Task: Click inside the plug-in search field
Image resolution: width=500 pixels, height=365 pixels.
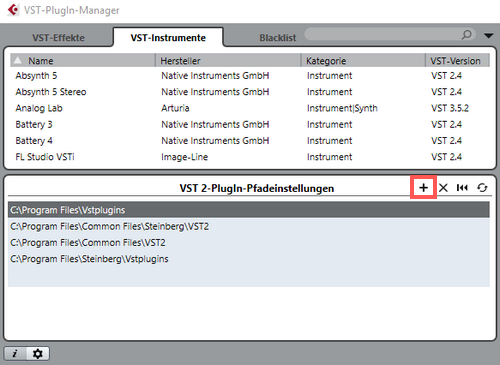Action: click(x=383, y=34)
